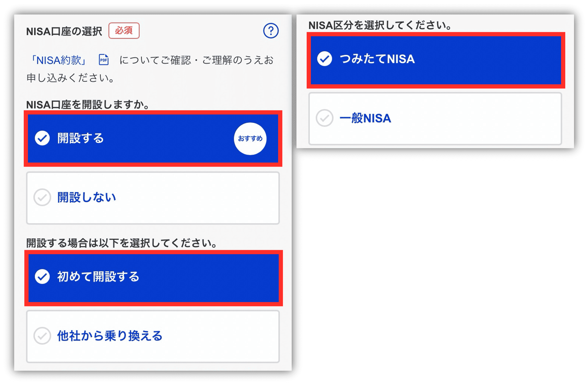The width and height of the screenshot is (588, 385).
Task: Click the gray checkmark beside 一般NISA
Action: point(324,118)
